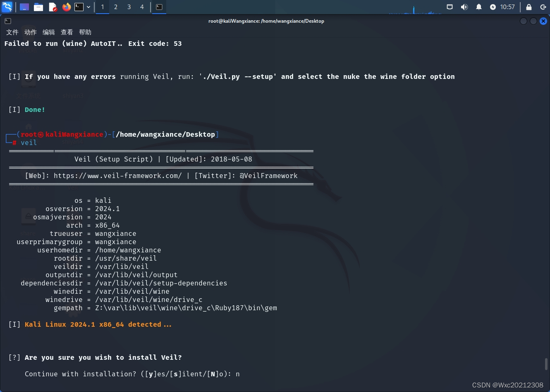The height and width of the screenshot is (392, 550).
Task: Close the terminal window
Action: tap(543, 21)
